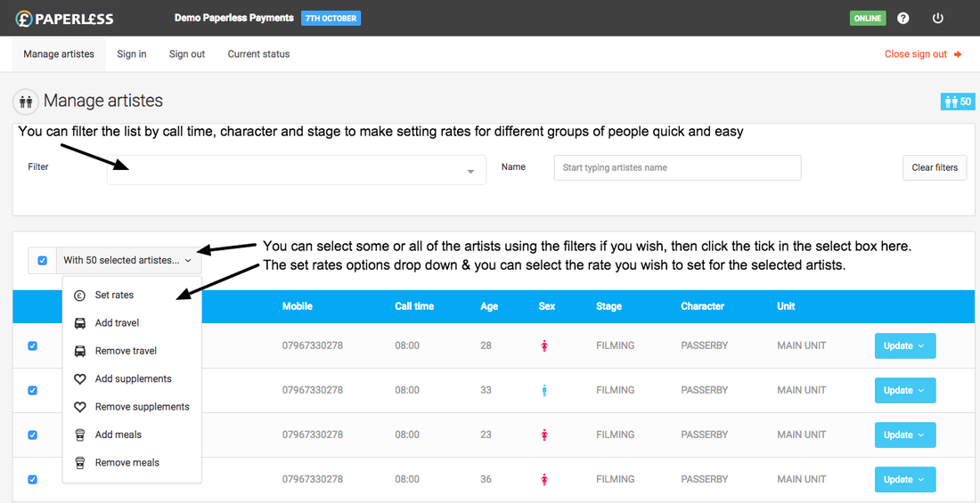Click the help question mark icon
Viewport: 980px width, 503px height.
point(903,18)
